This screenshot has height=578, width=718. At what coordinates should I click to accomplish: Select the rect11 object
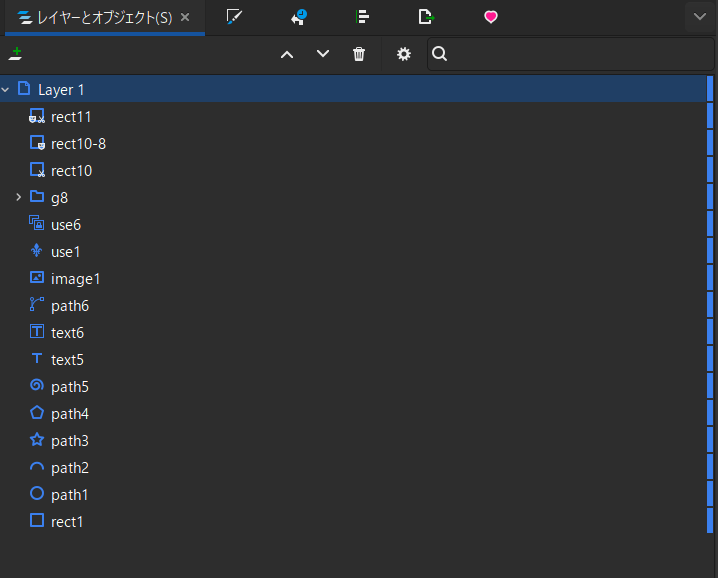pos(71,117)
